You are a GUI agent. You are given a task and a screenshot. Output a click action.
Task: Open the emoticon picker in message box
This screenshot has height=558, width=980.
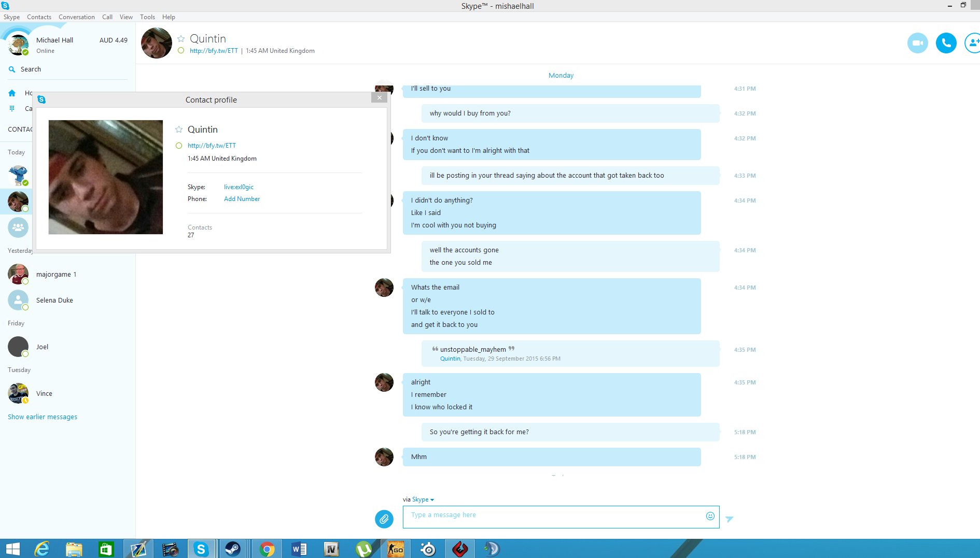(x=710, y=516)
